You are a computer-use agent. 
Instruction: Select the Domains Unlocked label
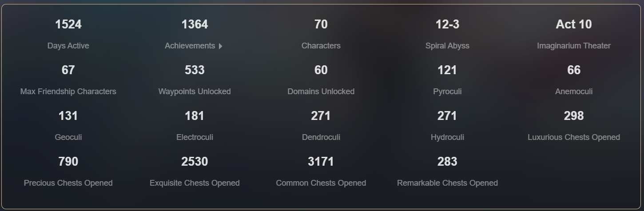pyautogui.click(x=321, y=92)
